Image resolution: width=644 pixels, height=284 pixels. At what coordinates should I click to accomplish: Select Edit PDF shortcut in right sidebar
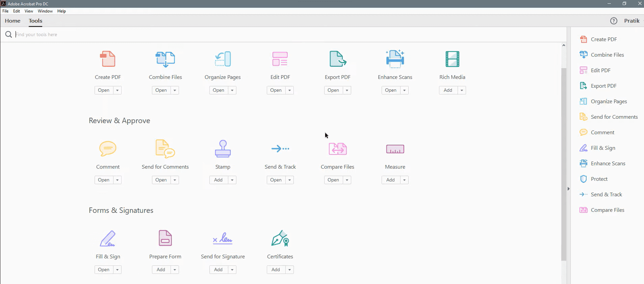[x=595, y=70]
